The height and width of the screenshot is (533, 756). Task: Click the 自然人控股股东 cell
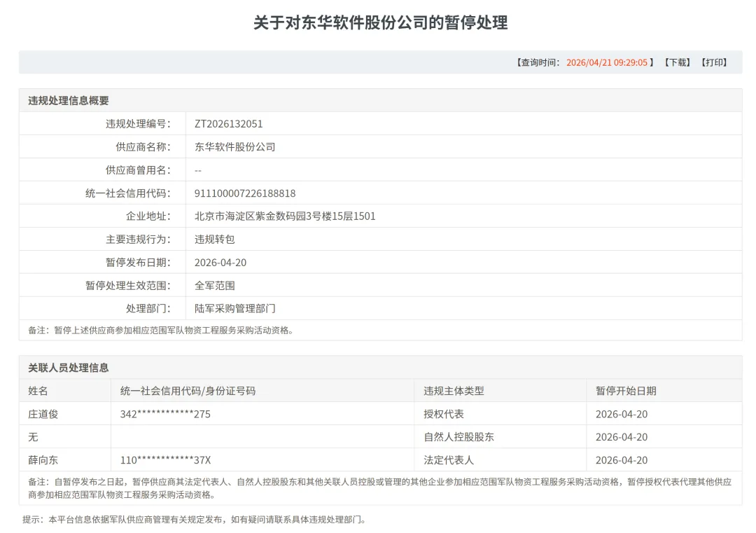459,438
